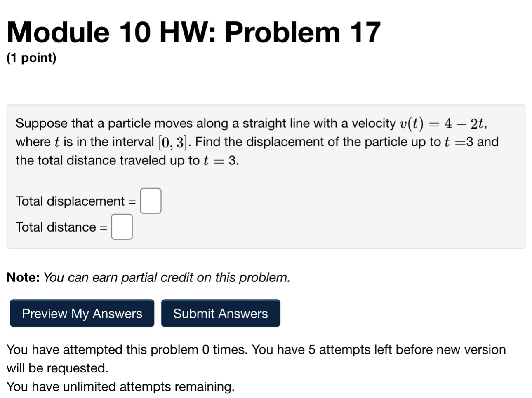
Task: Click the title Module 10 HW: Problem 17
Action: [x=194, y=32]
